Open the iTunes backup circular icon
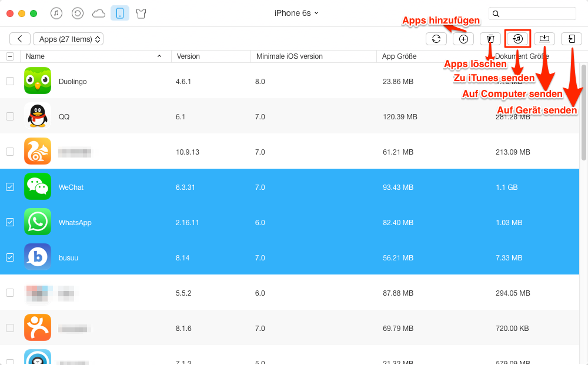This screenshot has height=365, width=588. (77, 14)
